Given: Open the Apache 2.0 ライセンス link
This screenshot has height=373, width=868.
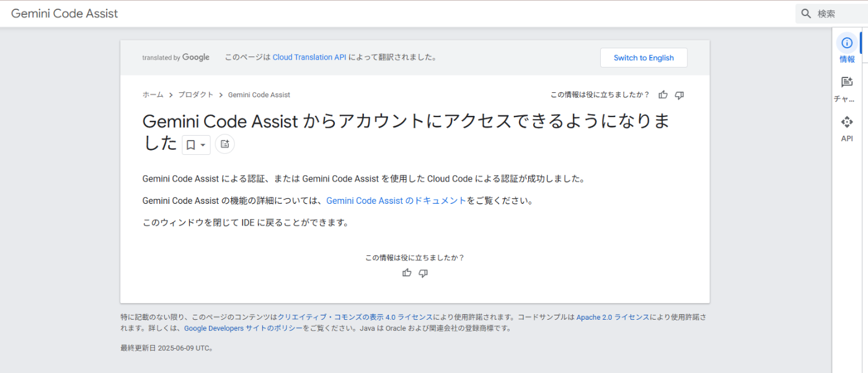Looking at the screenshot, I should [x=613, y=317].
